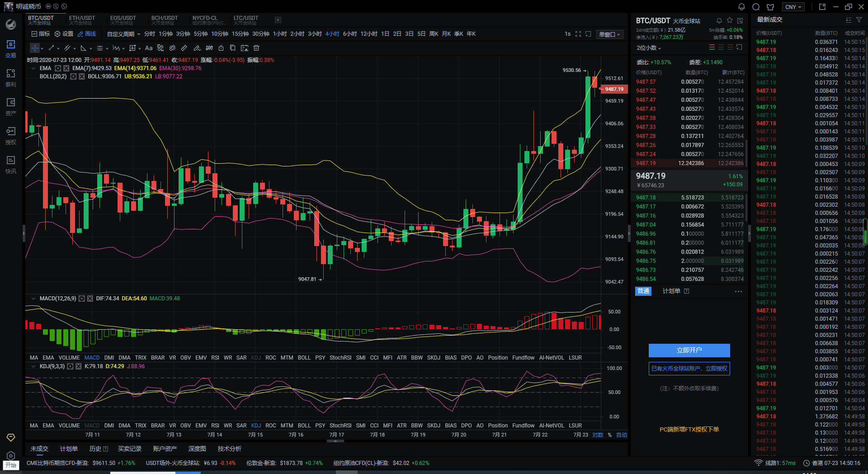868x474 pixels.
Task: Remove the MACD indicator using its X button
Action: coord(90,299)
